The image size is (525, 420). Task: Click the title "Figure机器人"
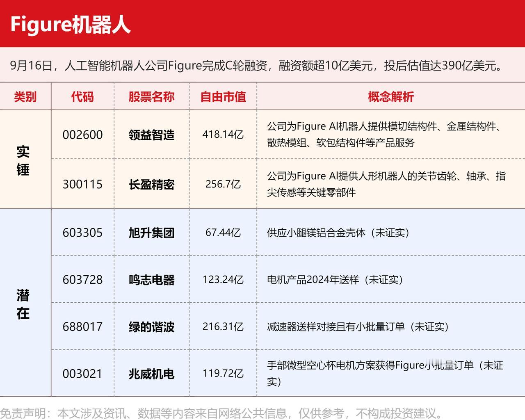coord(70,24)
